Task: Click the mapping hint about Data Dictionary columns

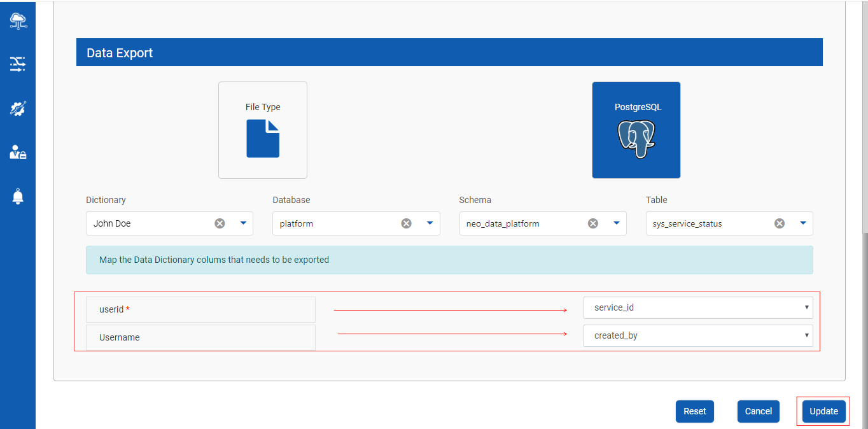Action: pos(449,260)
